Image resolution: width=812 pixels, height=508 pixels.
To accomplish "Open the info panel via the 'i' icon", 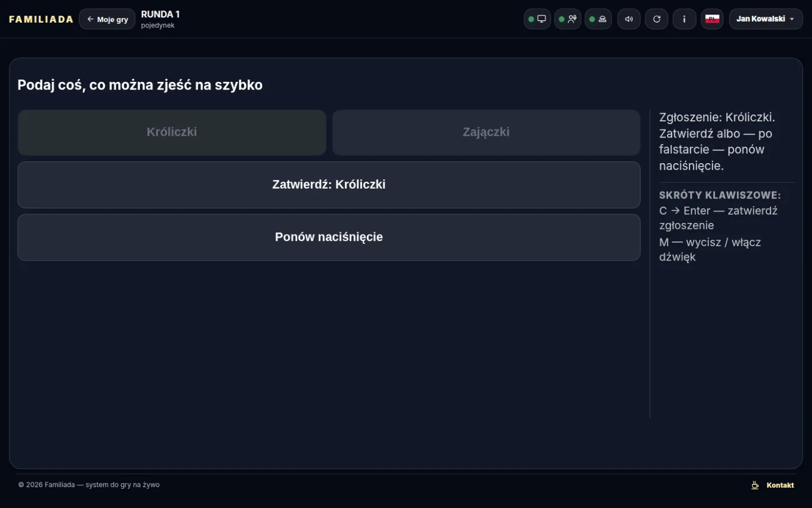I will (684, 19).
